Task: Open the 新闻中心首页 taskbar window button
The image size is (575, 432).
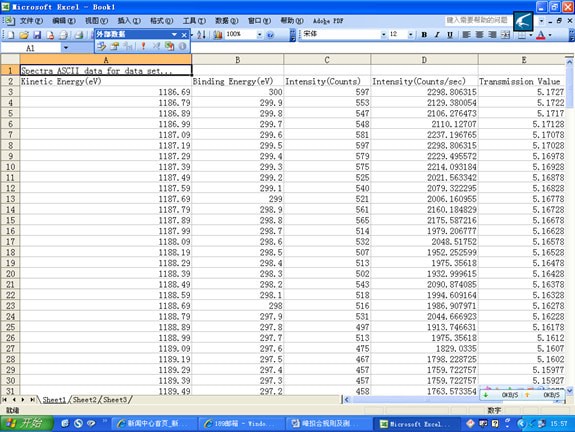Action: [x=154, y=424]
